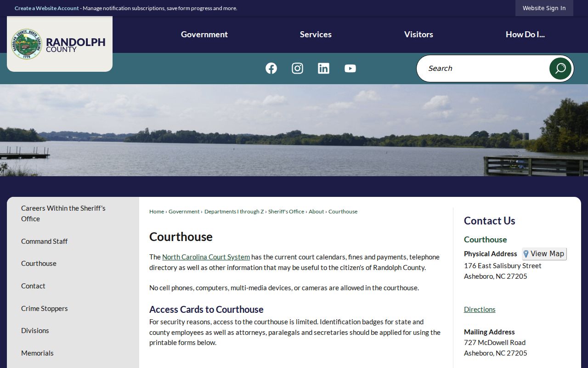Viewport: 588px width, 368px height.
Task: Click the 176 East Salisbury Street address
Action: 503,266
